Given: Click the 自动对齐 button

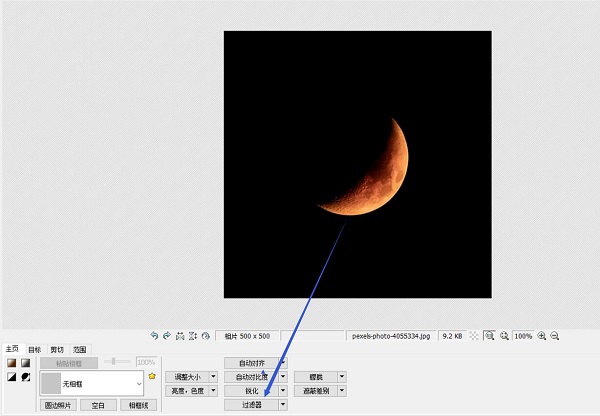Looking at the screenshot, I should point(251,363).
